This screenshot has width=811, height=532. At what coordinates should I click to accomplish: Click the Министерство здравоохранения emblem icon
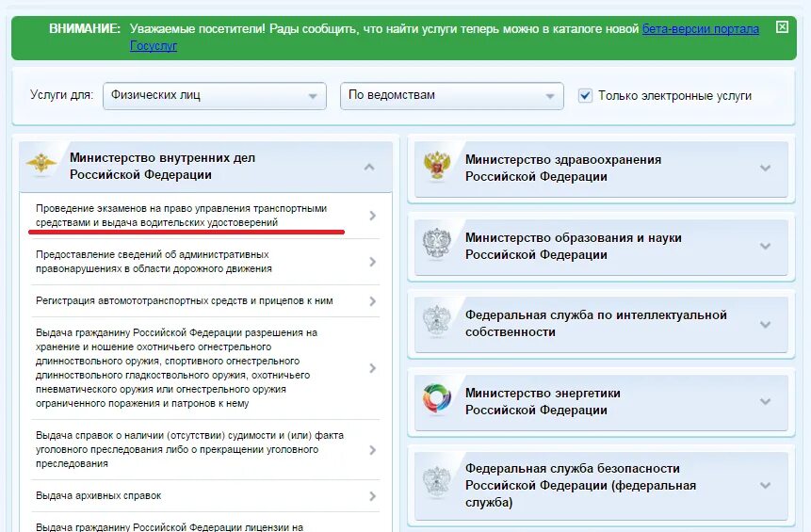tap(437, 167)
